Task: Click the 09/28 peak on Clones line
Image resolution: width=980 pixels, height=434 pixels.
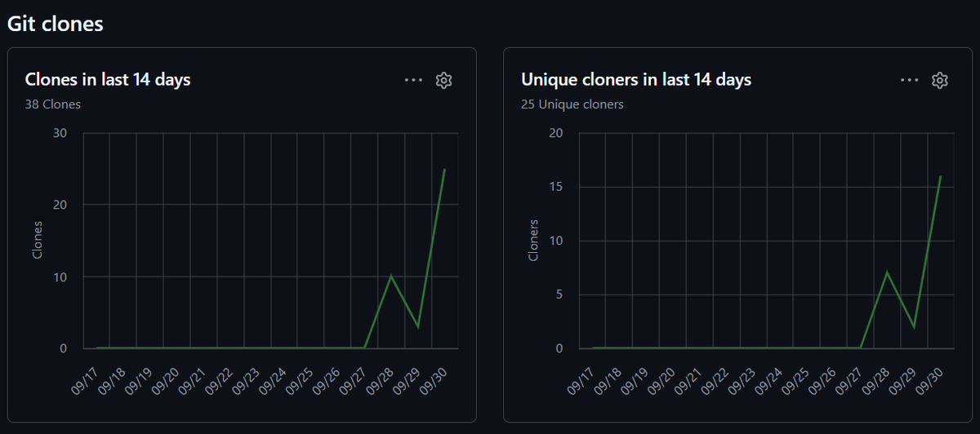Action: coord(391,276)
